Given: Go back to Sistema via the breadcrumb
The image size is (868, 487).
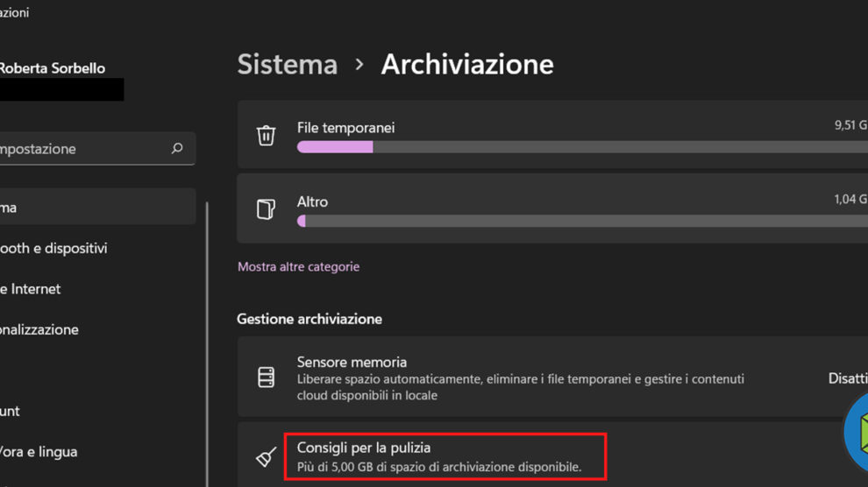Looking at the screenshot, I should pos(287,65).
